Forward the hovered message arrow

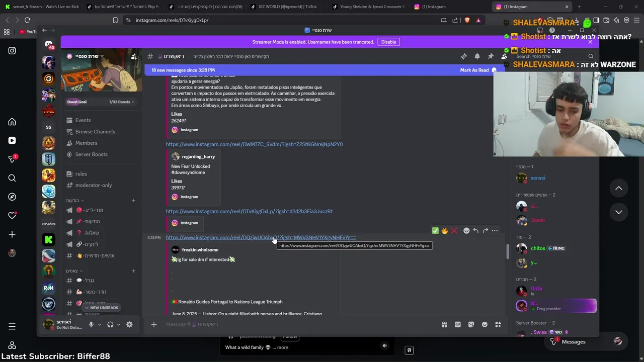[x=485, y=231]
